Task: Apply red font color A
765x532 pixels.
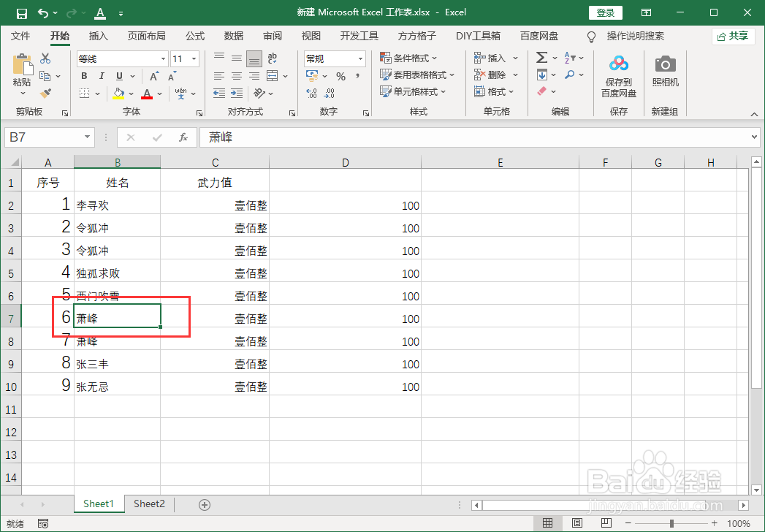Action: [147, 94]
